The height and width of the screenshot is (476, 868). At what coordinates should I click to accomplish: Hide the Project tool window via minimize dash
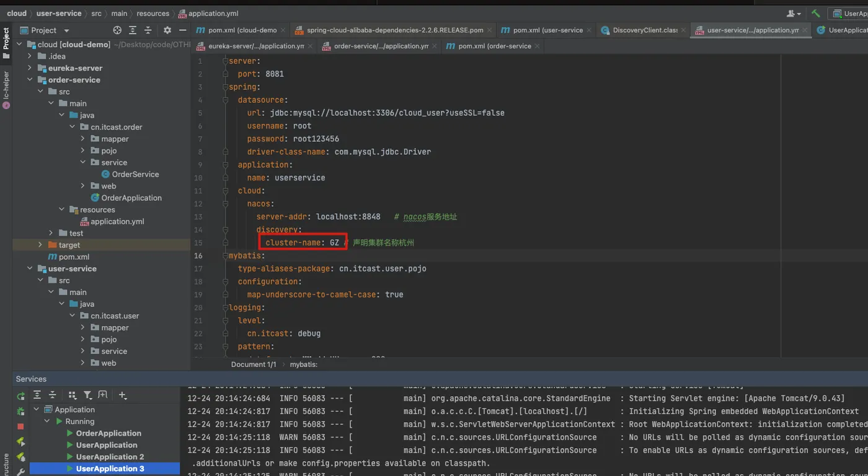[182, 30]
